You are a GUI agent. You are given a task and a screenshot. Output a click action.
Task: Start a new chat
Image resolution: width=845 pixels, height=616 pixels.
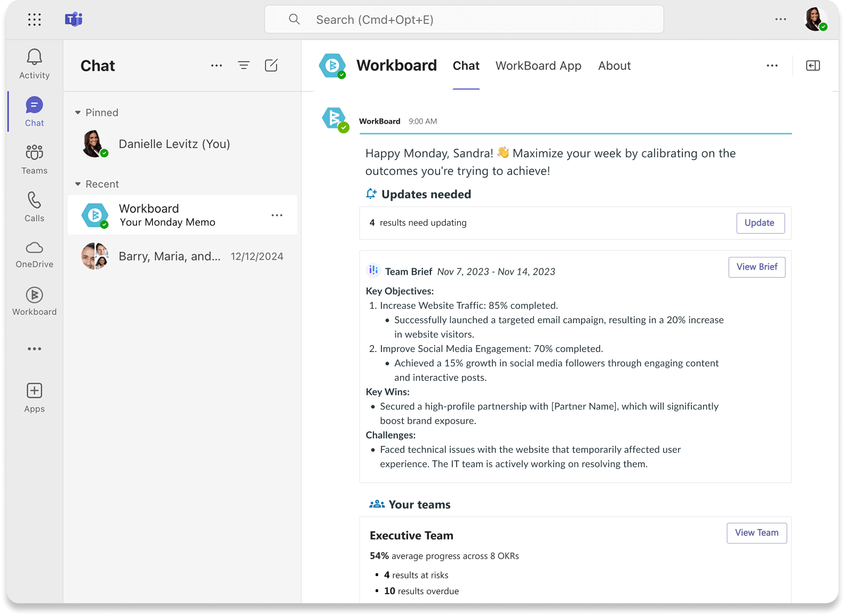tap(272, 66)
